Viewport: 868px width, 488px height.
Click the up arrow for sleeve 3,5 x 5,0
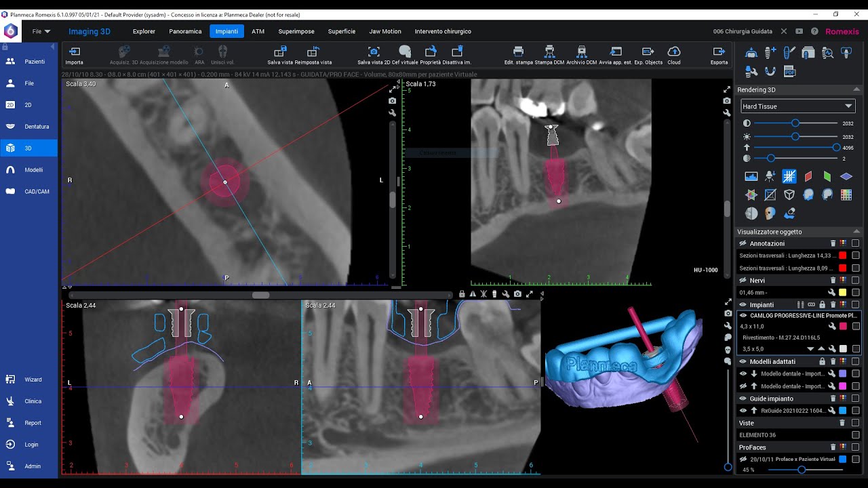tap(821, 349)
